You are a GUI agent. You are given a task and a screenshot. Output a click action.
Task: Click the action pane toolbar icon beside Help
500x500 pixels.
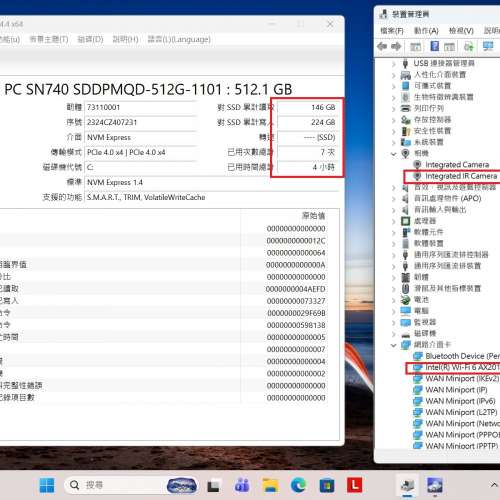449,47
